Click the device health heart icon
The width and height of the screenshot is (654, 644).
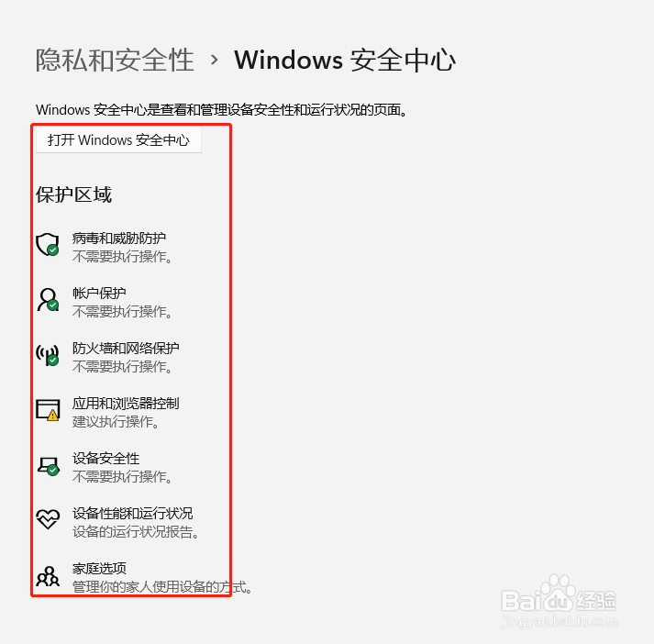[48, 519]
